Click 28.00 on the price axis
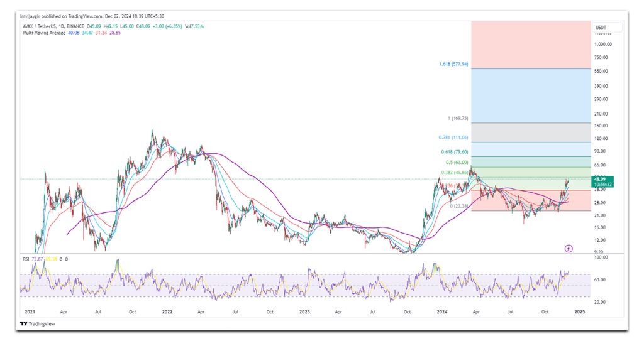Screen dimensions: 644x341 [x=600, y=203]
